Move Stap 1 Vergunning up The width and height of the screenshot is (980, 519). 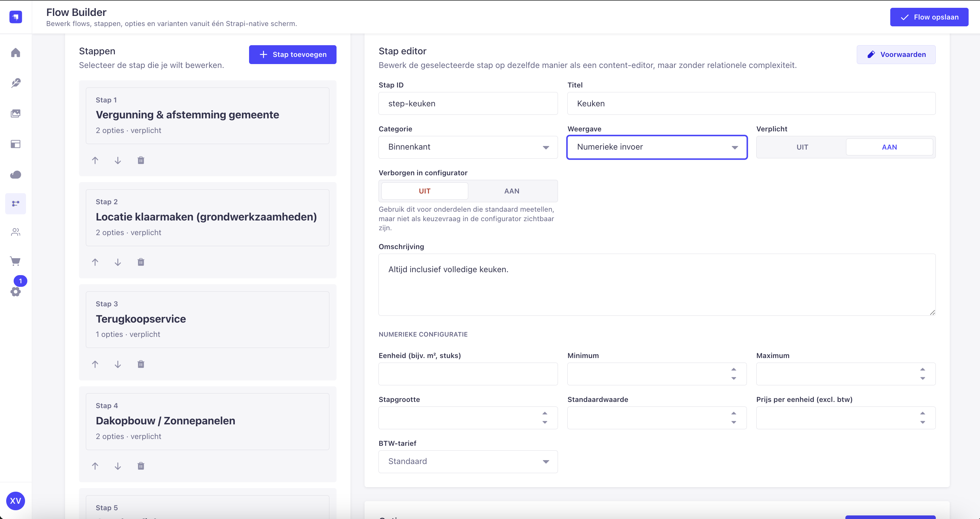coord(95,160)
